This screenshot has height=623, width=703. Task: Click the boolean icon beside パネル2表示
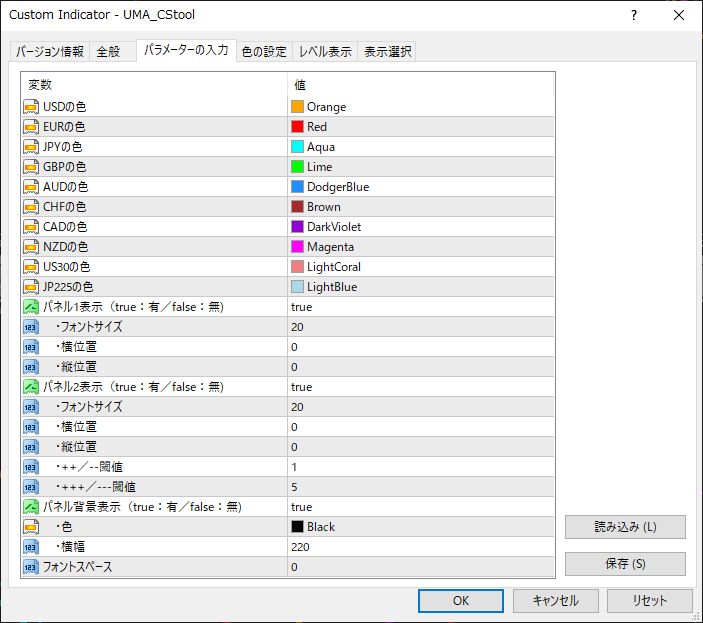point(31,387)
